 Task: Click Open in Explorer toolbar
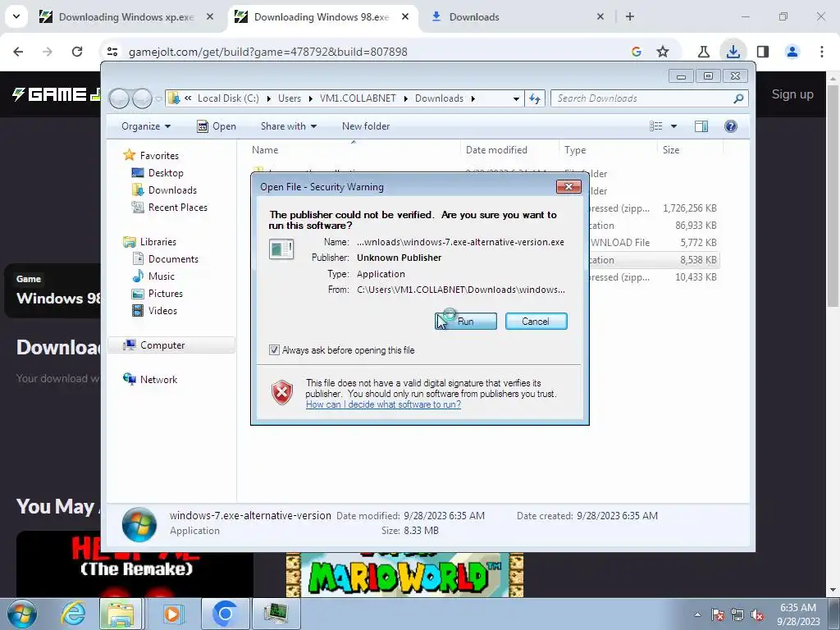click(217, 126)
